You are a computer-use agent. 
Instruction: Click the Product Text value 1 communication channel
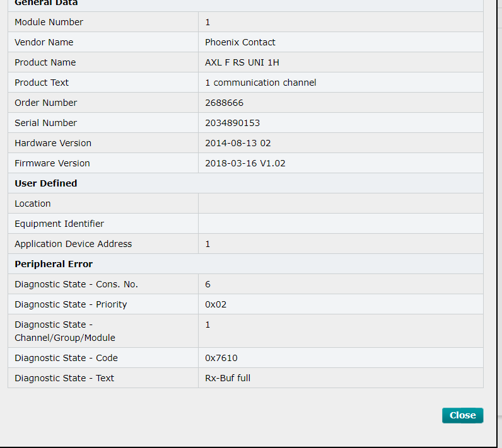click(260, 83)
